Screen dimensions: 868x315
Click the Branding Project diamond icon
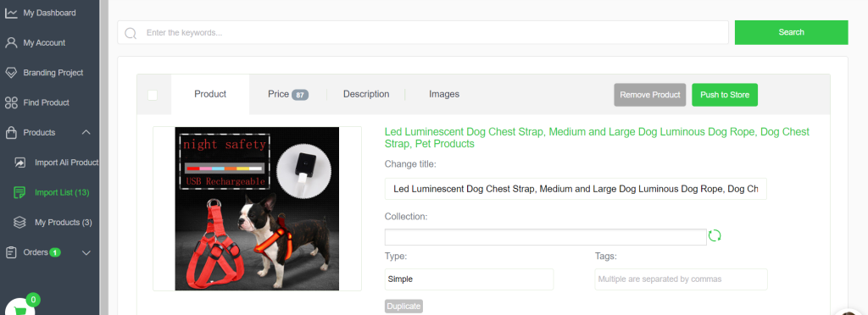point(11,72)
